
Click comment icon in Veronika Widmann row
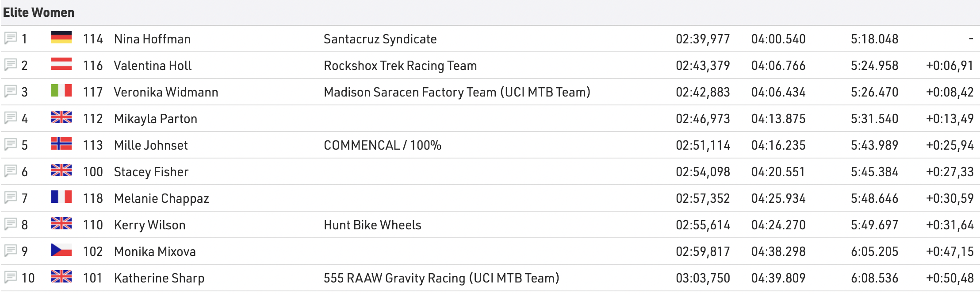click(x=11, y=91)
